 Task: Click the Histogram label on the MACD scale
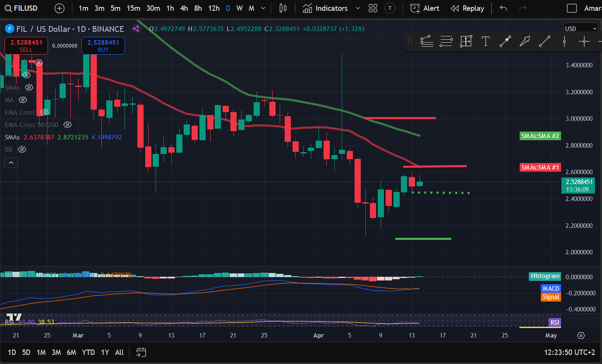coord(545,276)
